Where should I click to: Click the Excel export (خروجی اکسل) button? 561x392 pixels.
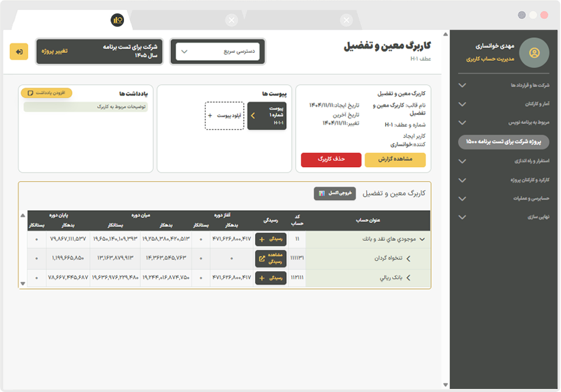(331, 193)
